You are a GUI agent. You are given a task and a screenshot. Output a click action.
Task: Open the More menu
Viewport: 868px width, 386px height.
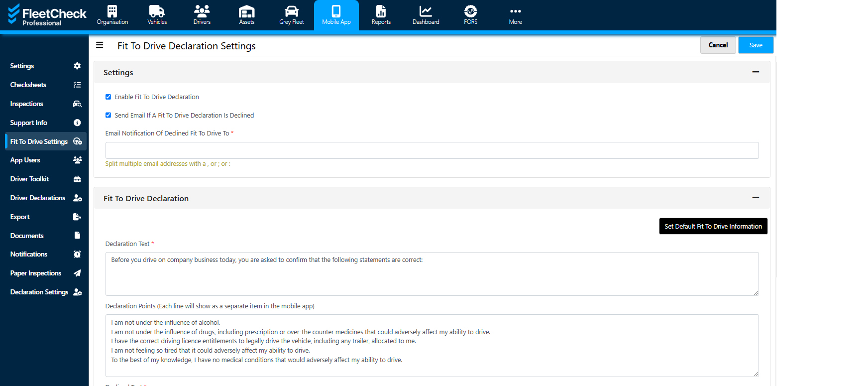tap(515, 15)
